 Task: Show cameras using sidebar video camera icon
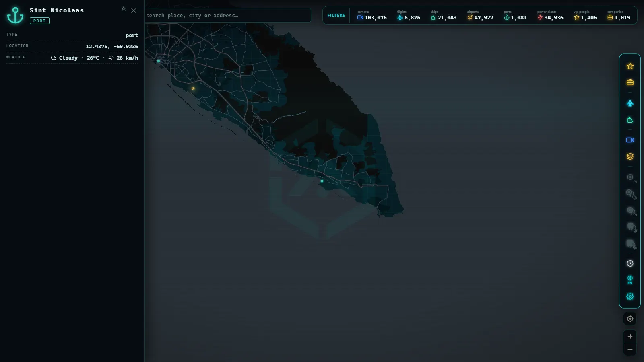[630, 140]
